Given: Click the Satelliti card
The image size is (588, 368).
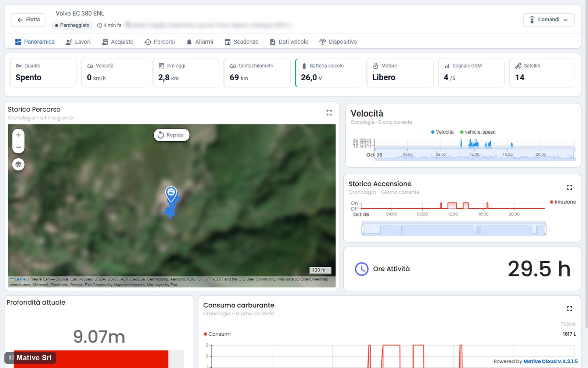Looking at the screenshot, I should pos(542,73).
